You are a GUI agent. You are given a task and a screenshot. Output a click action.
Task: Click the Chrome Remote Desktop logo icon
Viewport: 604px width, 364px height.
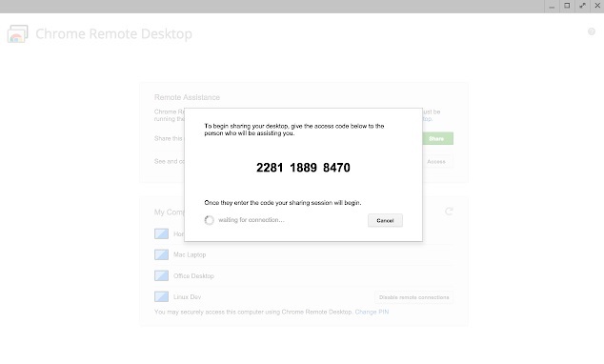[18, 34]
